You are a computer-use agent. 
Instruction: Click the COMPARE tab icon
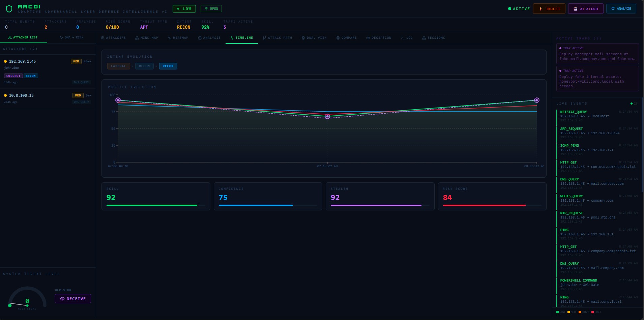338,38
